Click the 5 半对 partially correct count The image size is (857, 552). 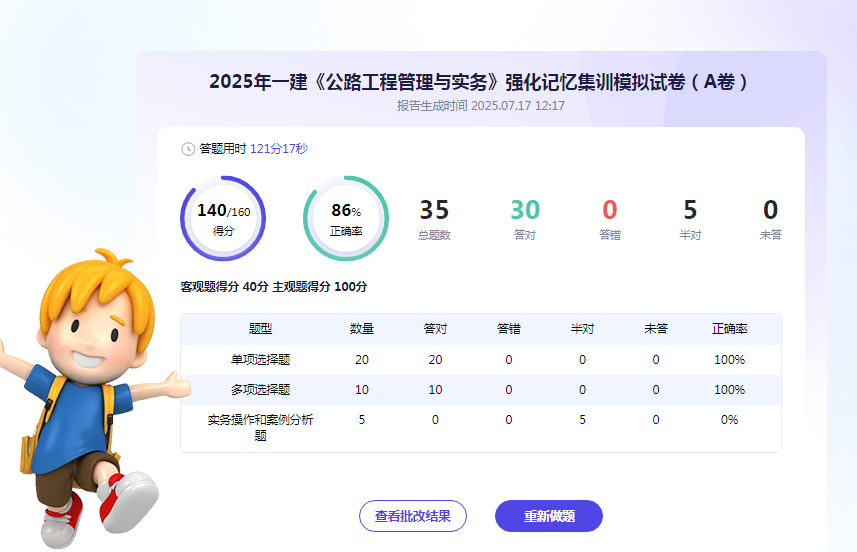(690, 219)
